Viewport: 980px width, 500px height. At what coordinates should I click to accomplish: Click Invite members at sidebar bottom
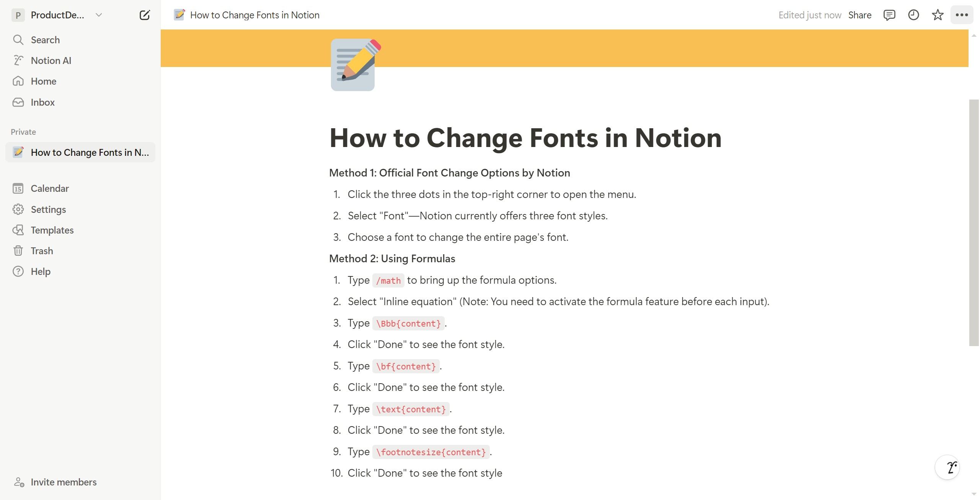[80, 482]
